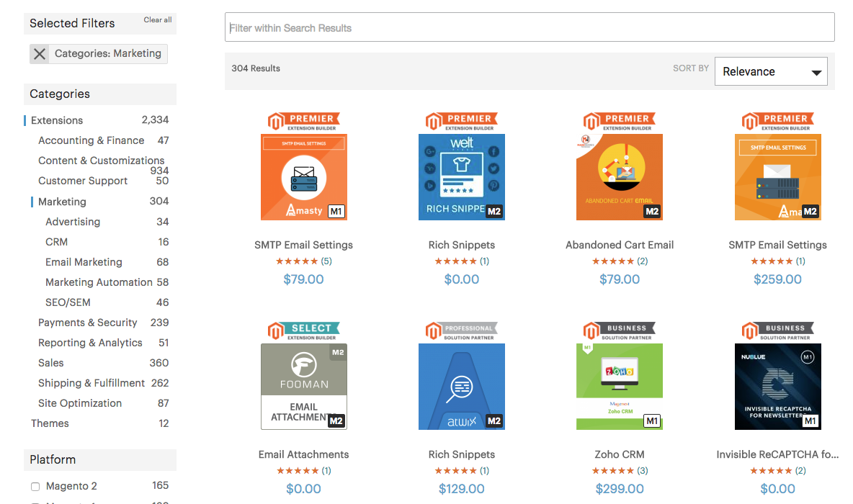853x504 pixels.
Task: Open Email Marketing subcategory
Action: point(84,262)
